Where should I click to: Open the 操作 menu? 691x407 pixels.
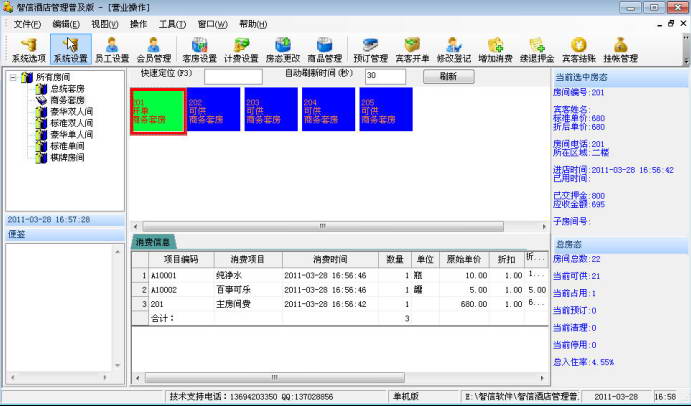pos(138,24)
